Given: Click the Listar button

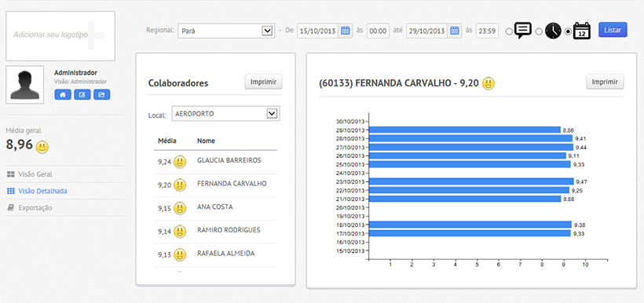Looking at the screenshot, I should tap(613, 30).
